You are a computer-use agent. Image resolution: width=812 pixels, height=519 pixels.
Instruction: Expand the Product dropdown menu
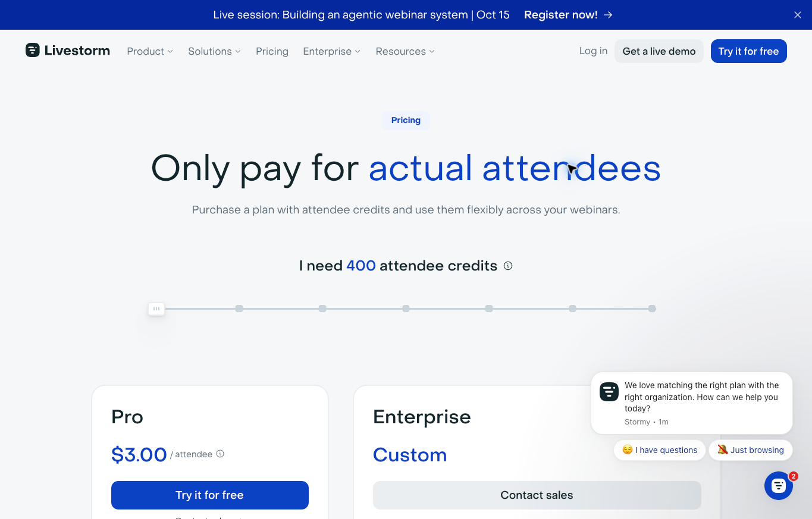tap(150, 51)
